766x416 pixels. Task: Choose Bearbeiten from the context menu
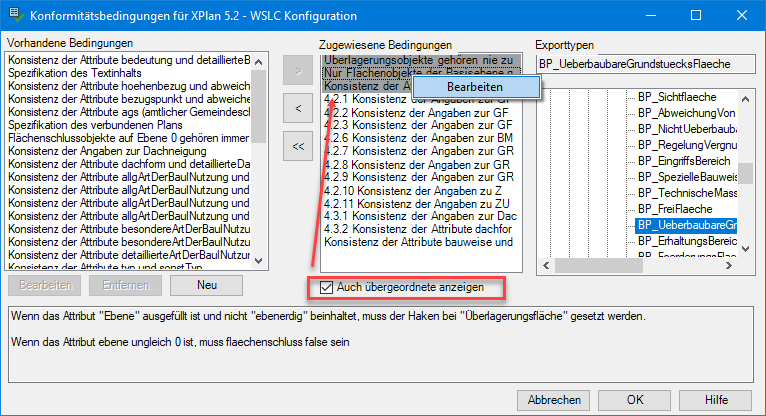475,88
